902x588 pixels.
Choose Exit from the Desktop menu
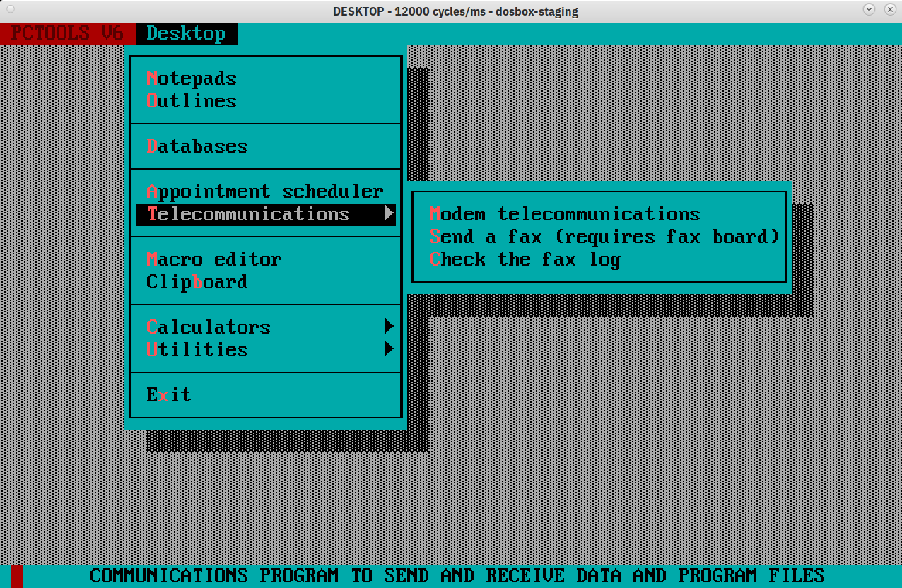170,394
